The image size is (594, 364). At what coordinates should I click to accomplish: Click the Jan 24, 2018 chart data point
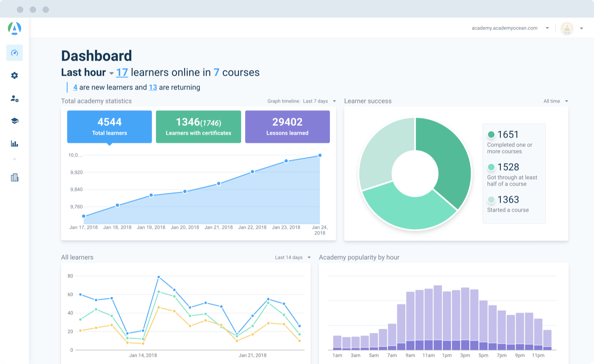coord(320,155)
